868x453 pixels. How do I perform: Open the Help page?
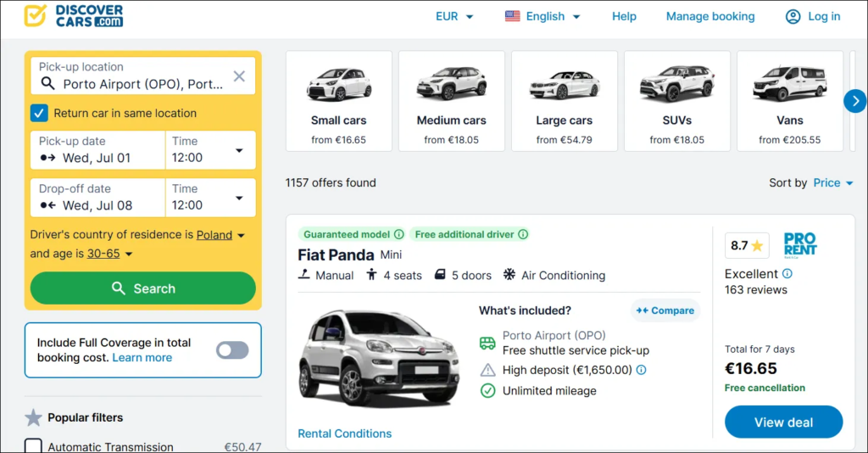pyautogui.click(x=624, y=17)
